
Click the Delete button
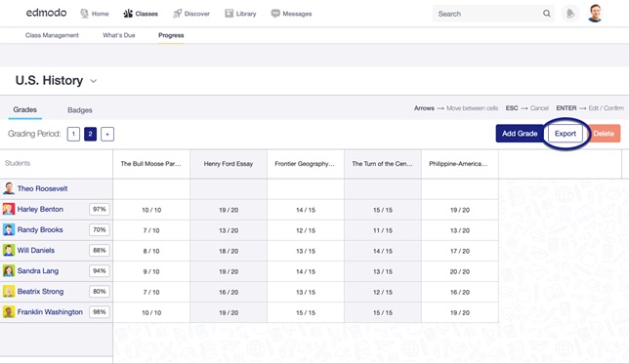tap(604, 134)
